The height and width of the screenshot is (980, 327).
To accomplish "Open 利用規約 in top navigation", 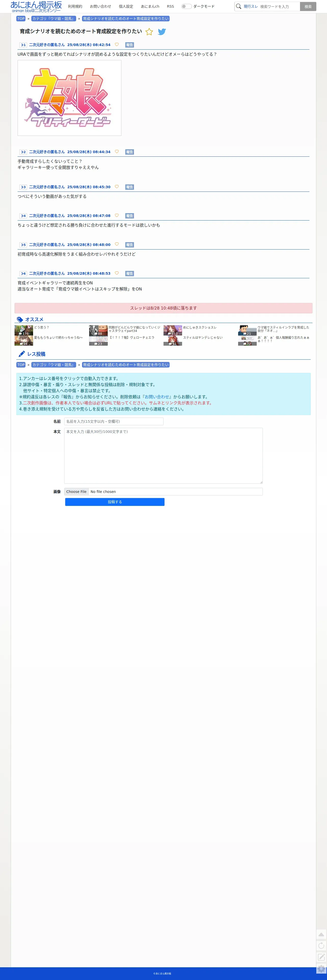I will 75,6.
